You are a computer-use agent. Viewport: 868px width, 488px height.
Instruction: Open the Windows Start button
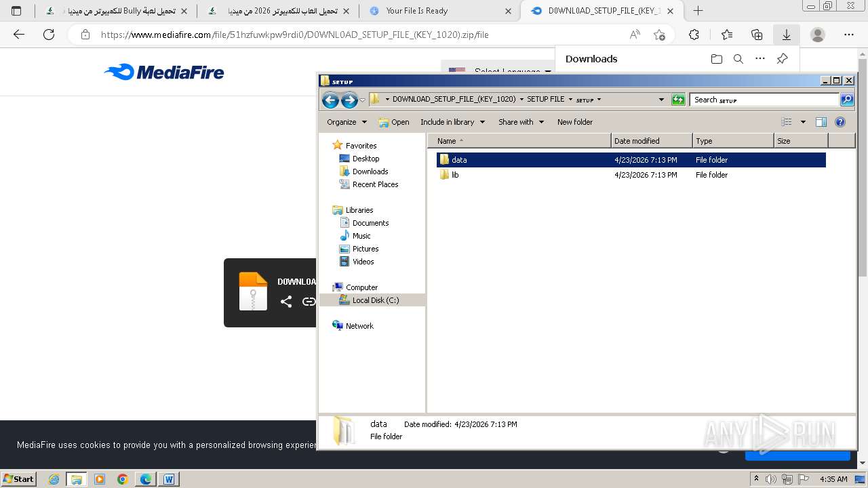coord(18,479)
